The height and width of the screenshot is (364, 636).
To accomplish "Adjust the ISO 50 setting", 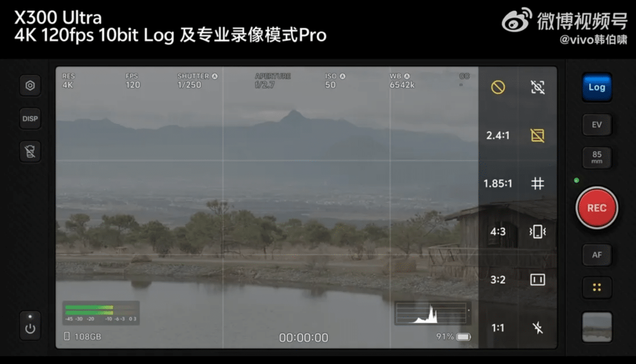I will click(x=335, y=81).
